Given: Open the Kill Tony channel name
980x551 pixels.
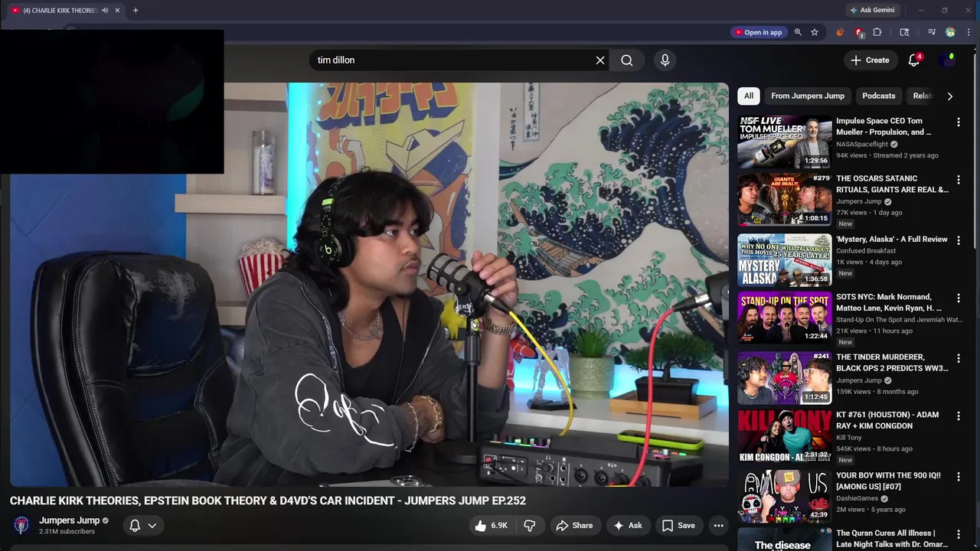Looking at the screenshot, I should click(849, 438).
